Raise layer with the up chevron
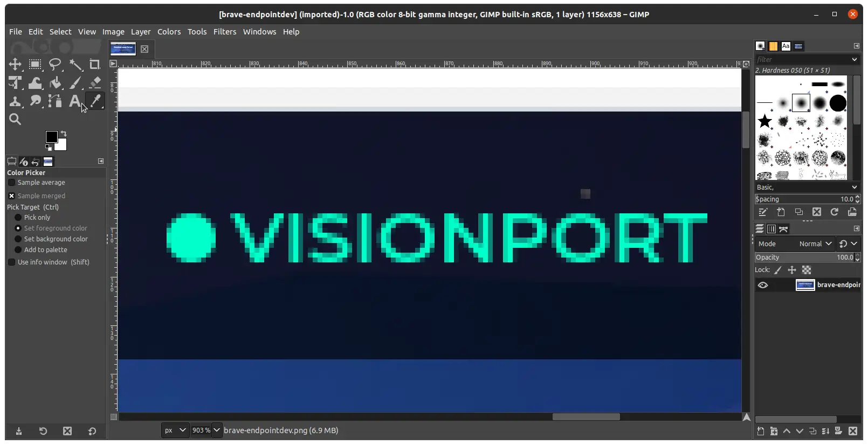 point(787,431)
